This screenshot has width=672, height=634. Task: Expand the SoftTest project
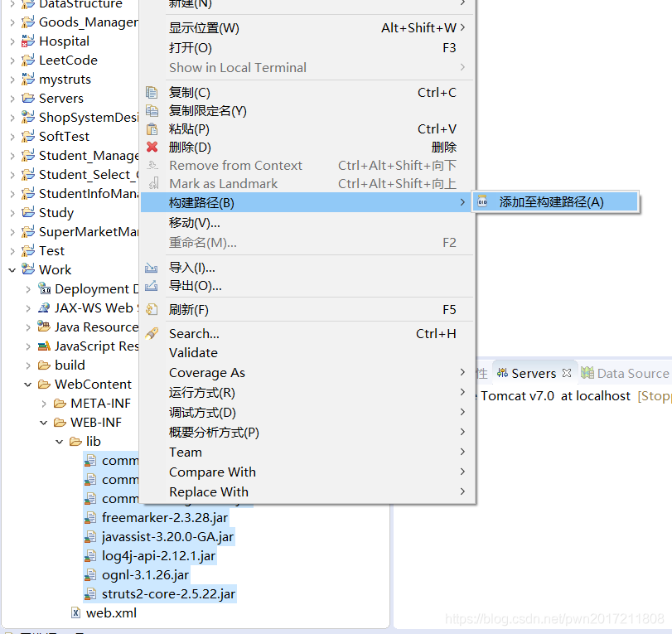click(12, 136)
